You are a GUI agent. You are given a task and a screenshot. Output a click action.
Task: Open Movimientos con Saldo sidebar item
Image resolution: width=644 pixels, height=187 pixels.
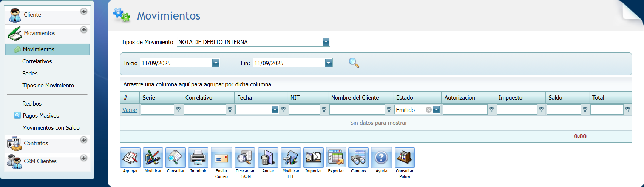51,128
